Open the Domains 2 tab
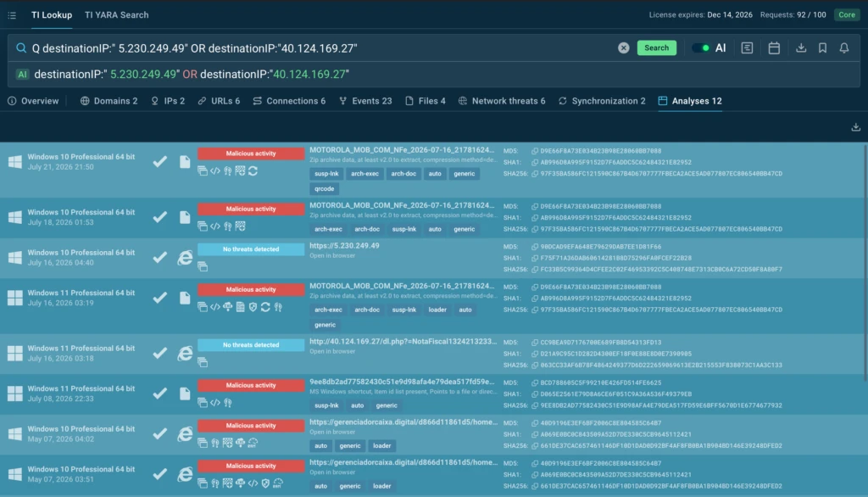 (109, 101)
